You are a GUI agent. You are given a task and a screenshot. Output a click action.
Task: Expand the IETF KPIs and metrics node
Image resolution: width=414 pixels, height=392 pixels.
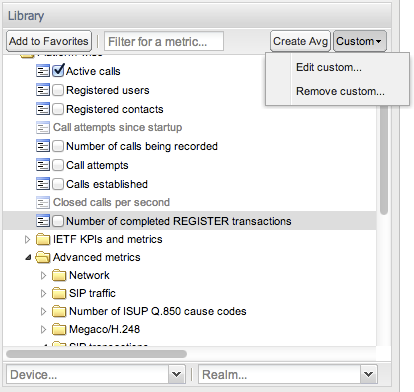coord(28,239)
